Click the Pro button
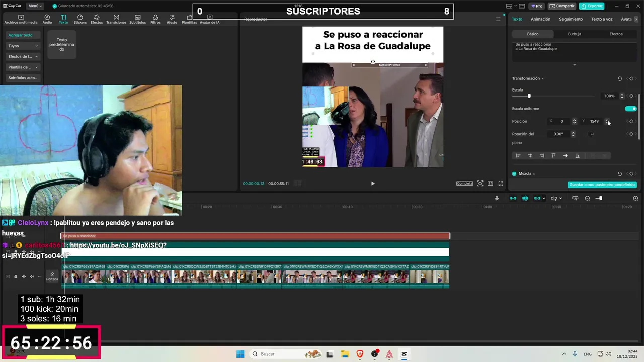The image size is (644, 362). point(537,6)
